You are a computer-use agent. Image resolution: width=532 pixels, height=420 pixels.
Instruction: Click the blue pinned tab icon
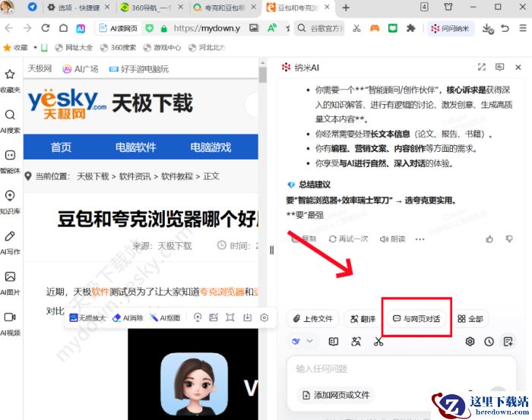click(x=32, y=7)
